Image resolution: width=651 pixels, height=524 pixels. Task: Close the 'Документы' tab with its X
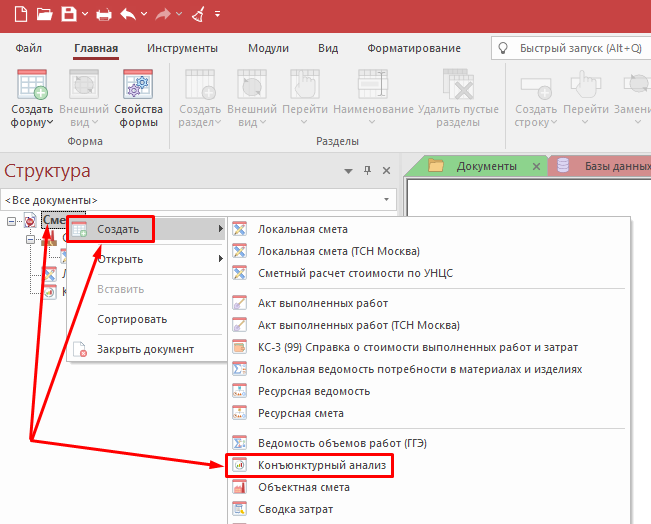coord(537,166)
